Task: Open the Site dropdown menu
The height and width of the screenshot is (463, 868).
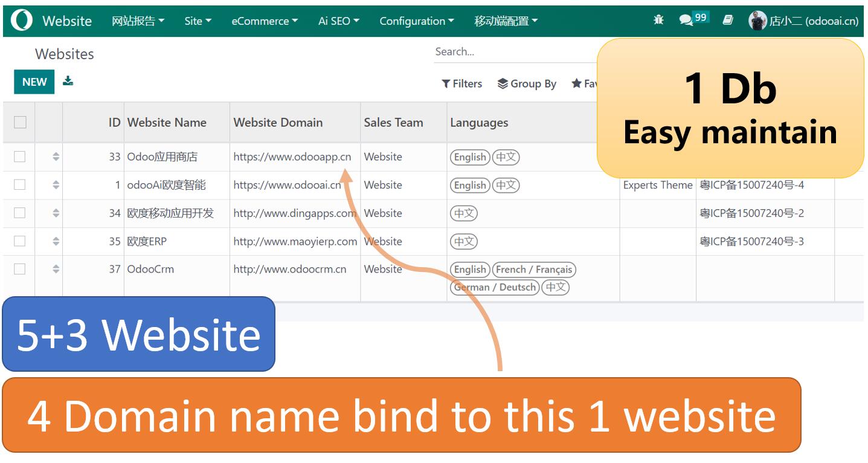Action: click(x=198, y=21)
